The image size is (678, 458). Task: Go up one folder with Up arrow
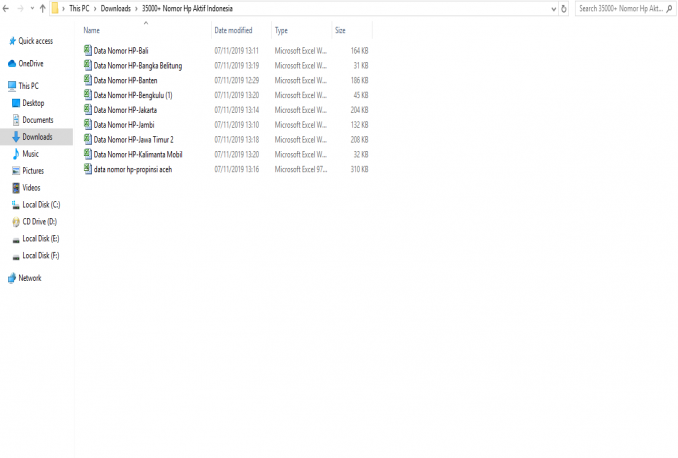pyautogui.click(x=42, y=9)
